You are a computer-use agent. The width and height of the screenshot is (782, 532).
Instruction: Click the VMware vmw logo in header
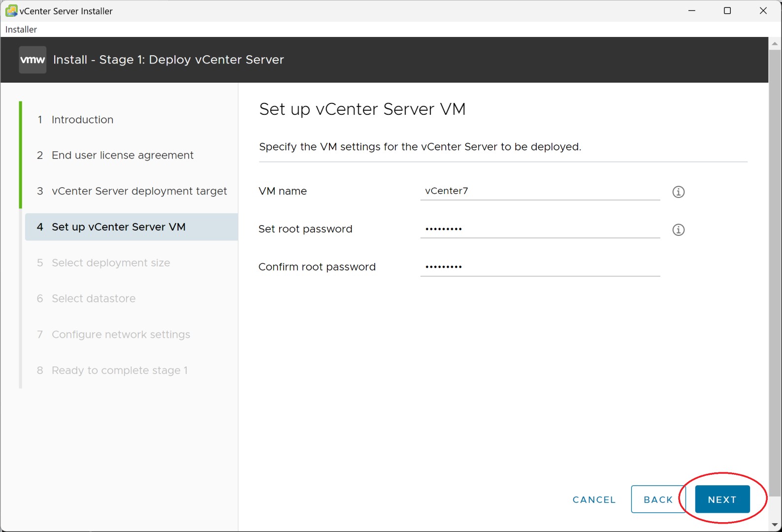(x=33, y=60)
